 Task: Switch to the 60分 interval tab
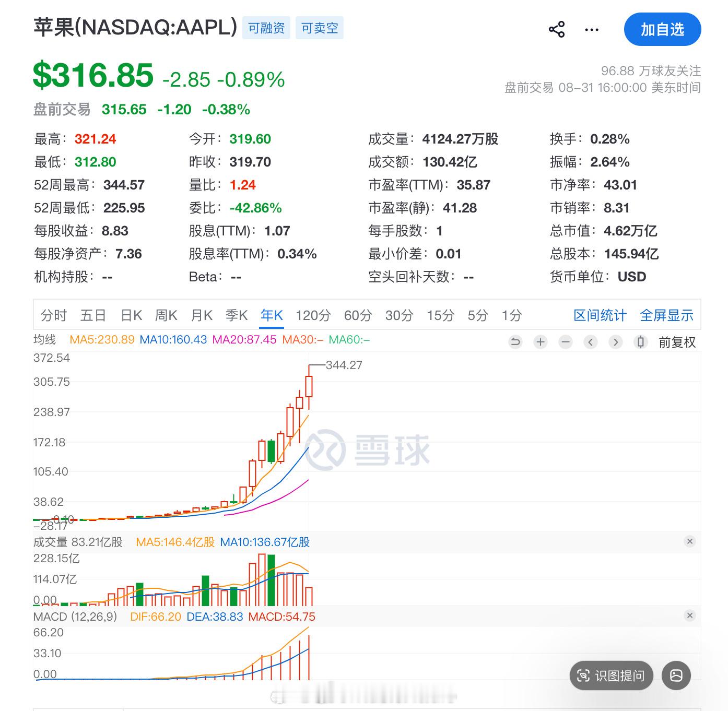click(x=358, y=315)
